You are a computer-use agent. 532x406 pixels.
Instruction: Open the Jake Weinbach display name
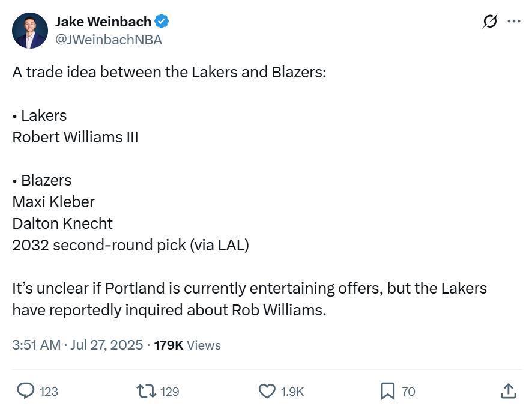[x=103, y=22]
